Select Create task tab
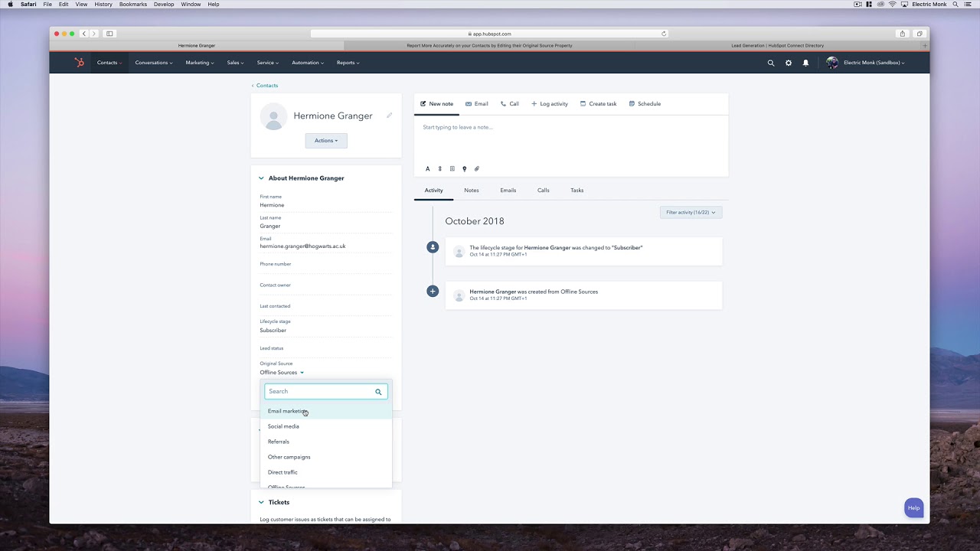 click(x=598, y=104)
